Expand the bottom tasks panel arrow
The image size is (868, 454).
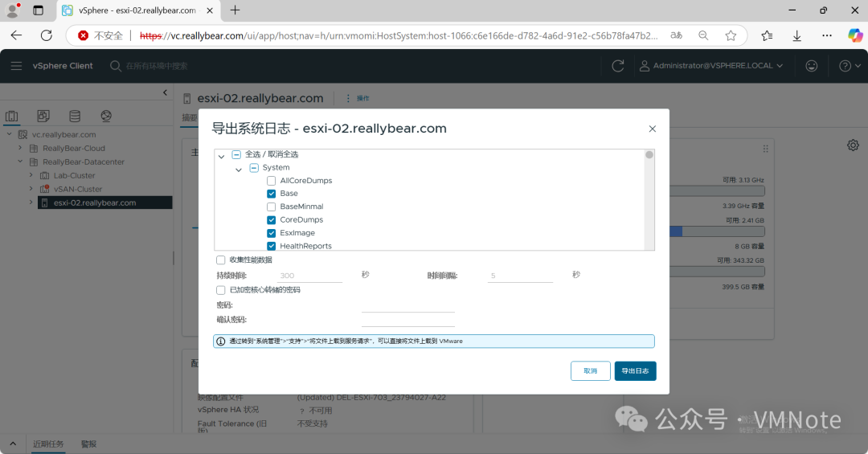[x=13, y=444]
